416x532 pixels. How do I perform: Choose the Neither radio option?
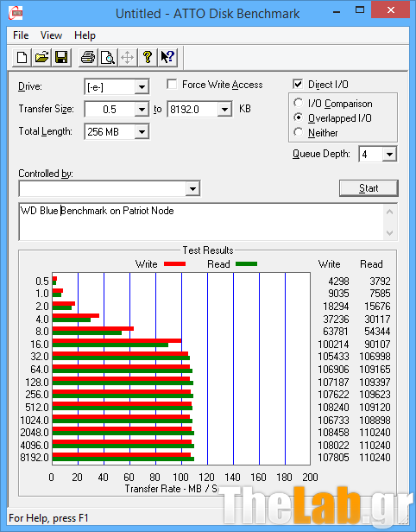pyautogui.click(x=299, y=132)
